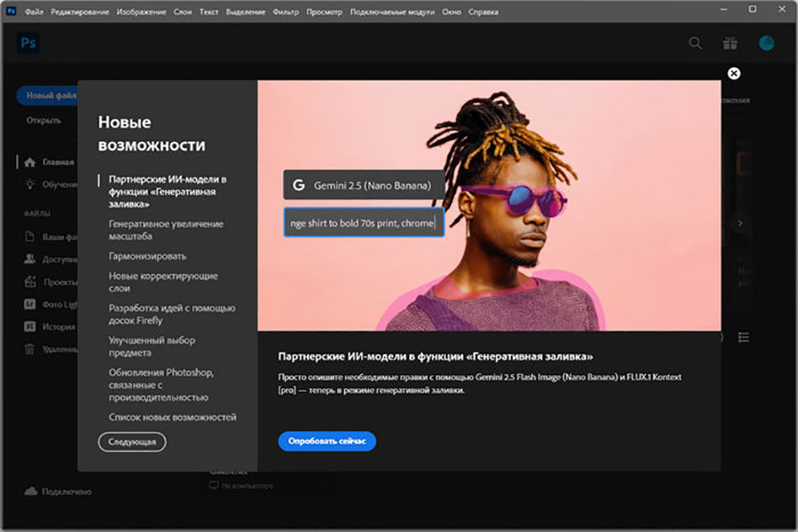This screenshot has width=798, height=532.
Task: Click the Опробовать сейчас button
Action: point(327,442)
